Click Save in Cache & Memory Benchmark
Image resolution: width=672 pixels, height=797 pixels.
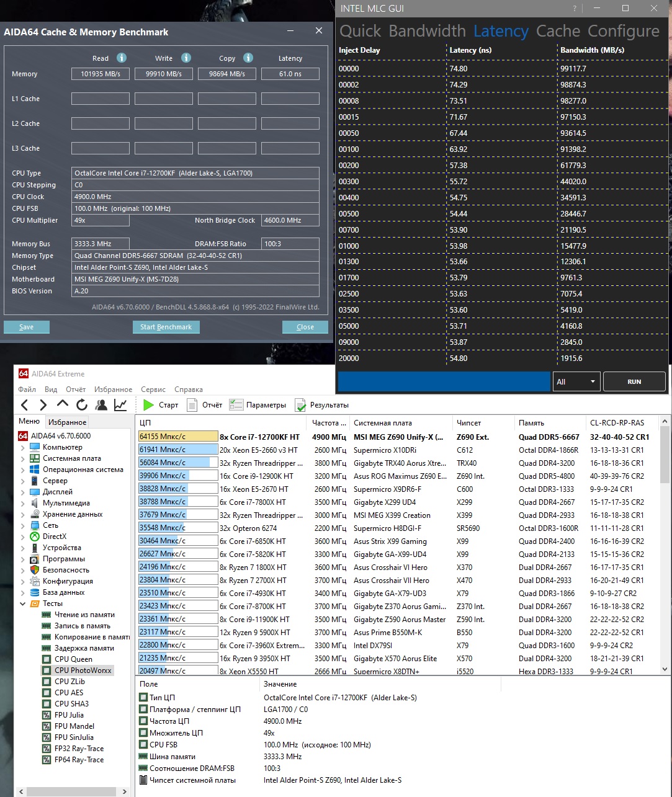(27, 327)
